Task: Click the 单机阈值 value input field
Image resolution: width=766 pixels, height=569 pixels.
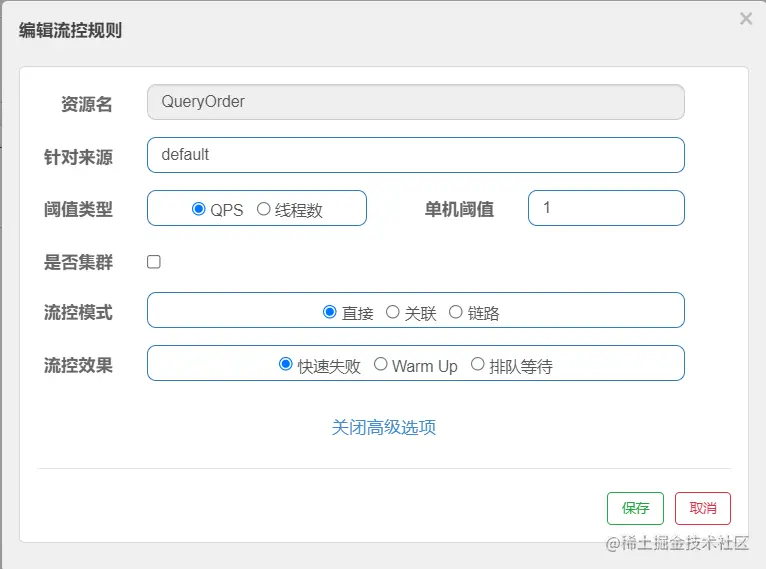Action: click(606, 208)
